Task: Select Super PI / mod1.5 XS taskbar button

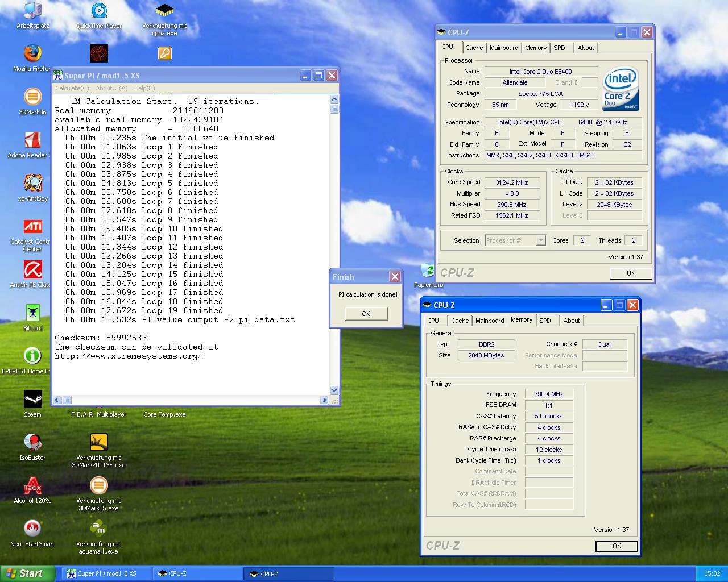Action: (x=106, y=574)
